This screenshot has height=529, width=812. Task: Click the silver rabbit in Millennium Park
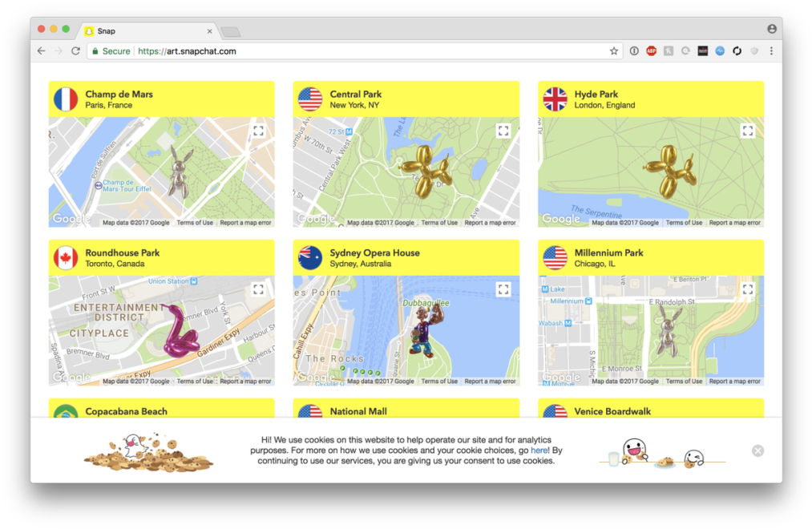[x=669, y=330]
